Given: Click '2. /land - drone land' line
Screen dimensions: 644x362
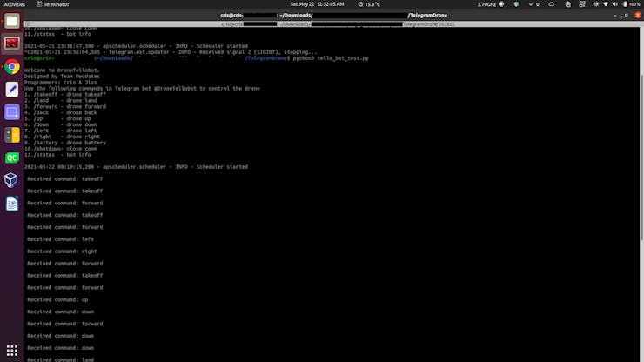Looking at the screenshot, I should (x=60, y=100).
